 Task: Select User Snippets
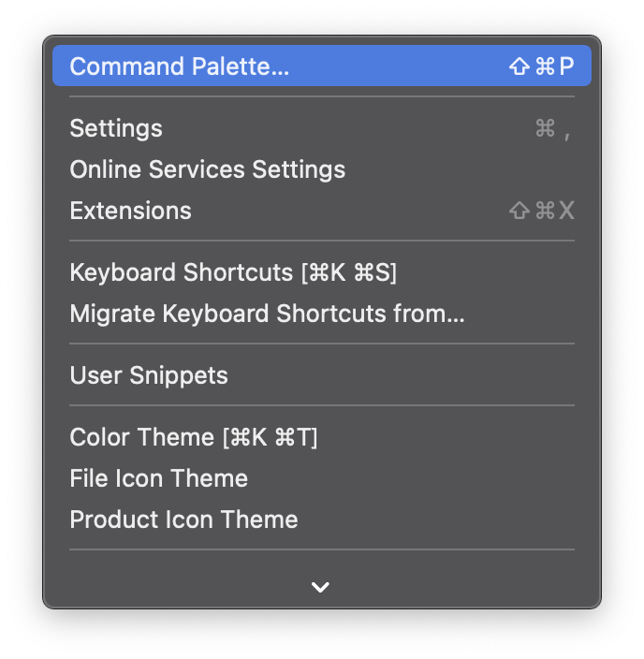(322, 375)
